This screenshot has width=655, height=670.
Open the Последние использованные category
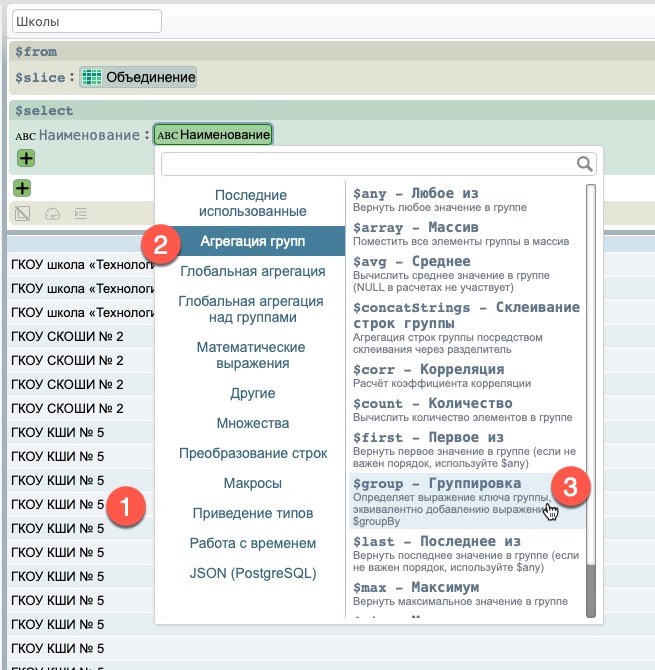(251, 203)
